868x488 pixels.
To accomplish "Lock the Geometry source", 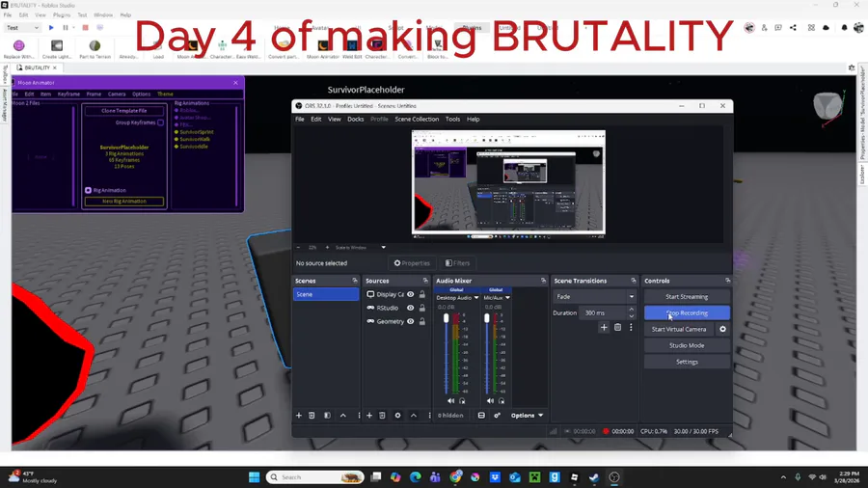I will tap(422, 321).
